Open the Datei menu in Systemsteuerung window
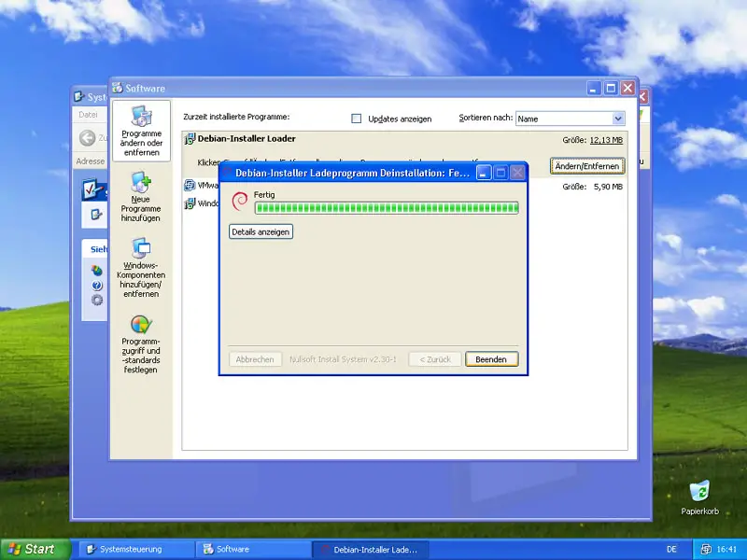 coord(88,114)
